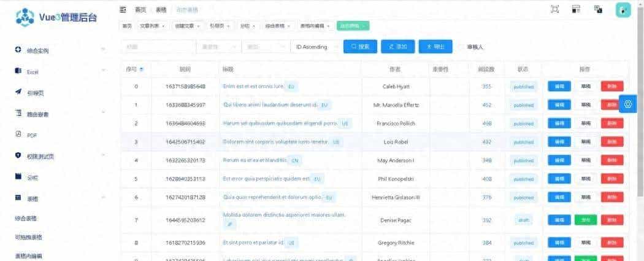The height and width of the screenshot is (261, 644).
Task: Set row 2 Francisco Pollich to 草稿
Action: 586,123
